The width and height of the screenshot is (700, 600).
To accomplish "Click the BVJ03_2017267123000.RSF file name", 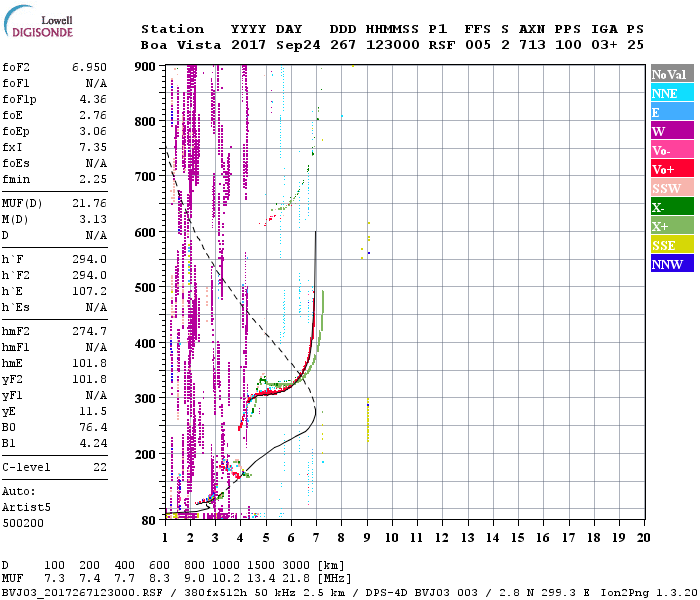I will pos(82,593).
